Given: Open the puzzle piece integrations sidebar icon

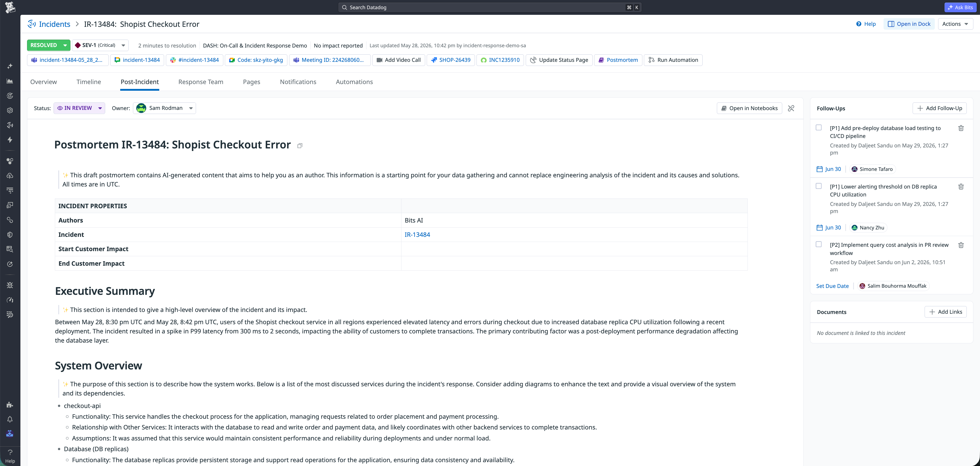Looking at the screenshot, I should coord(10,405).
